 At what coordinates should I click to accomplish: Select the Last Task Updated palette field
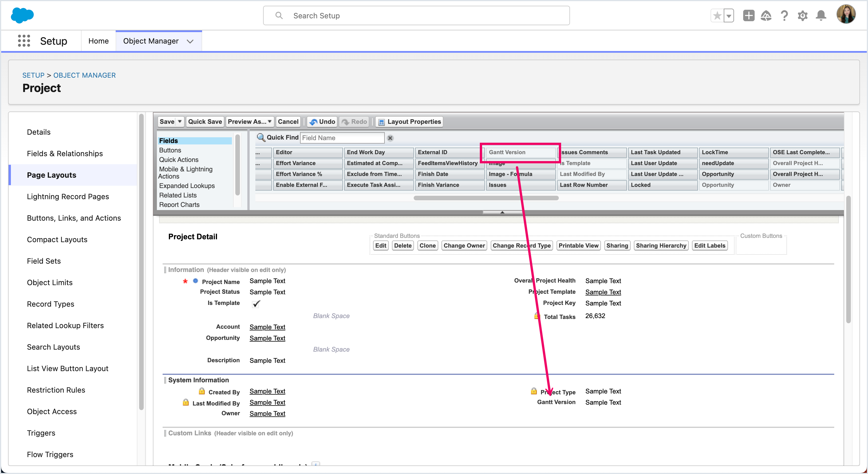point(662,152)
